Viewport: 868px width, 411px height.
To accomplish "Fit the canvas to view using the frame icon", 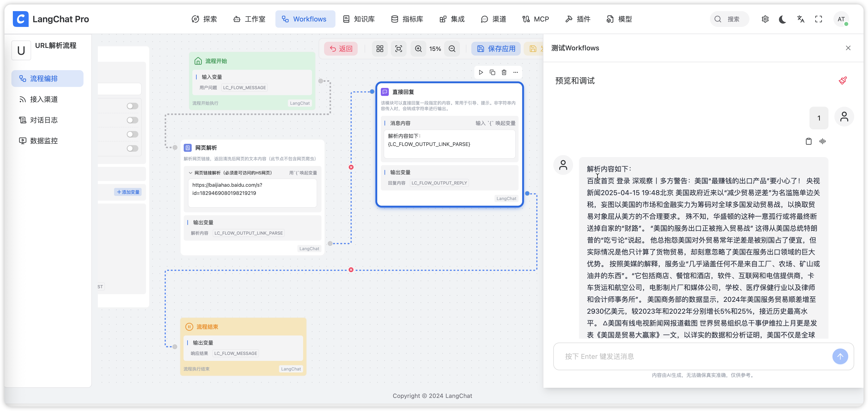I will tap(399, 49).
